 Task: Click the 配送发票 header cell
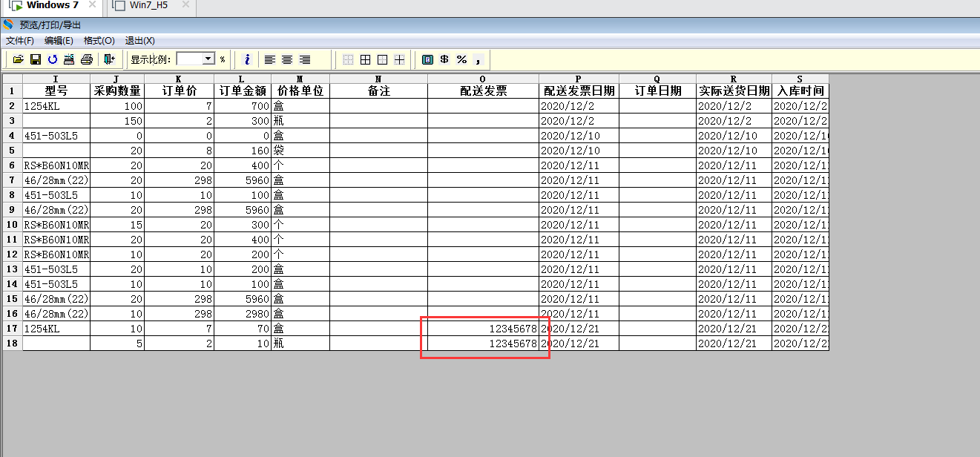coord(483,91)
